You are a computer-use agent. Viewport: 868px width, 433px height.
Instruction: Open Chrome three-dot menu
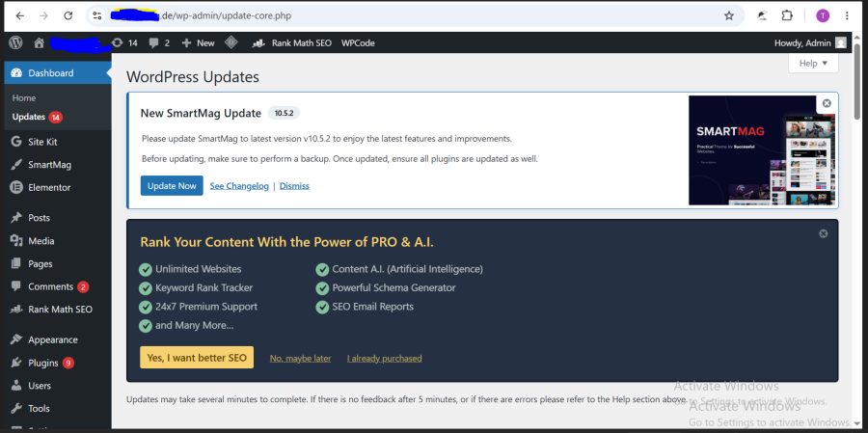point(847,15)
